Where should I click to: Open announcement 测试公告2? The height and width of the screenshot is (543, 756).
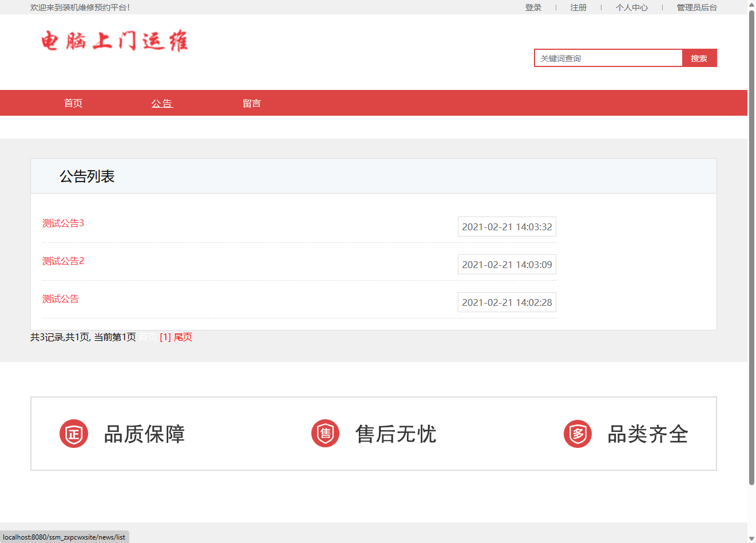(62, 261)
